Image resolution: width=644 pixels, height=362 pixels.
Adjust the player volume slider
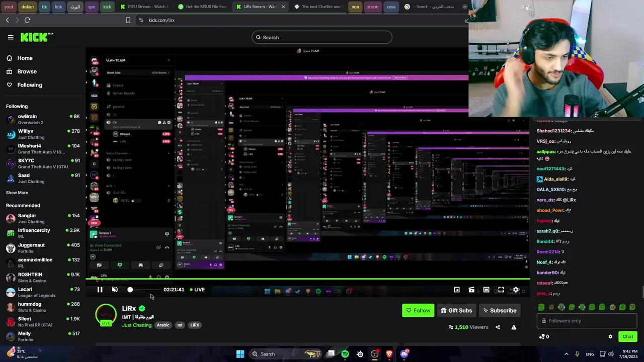(x=144, y=290)
